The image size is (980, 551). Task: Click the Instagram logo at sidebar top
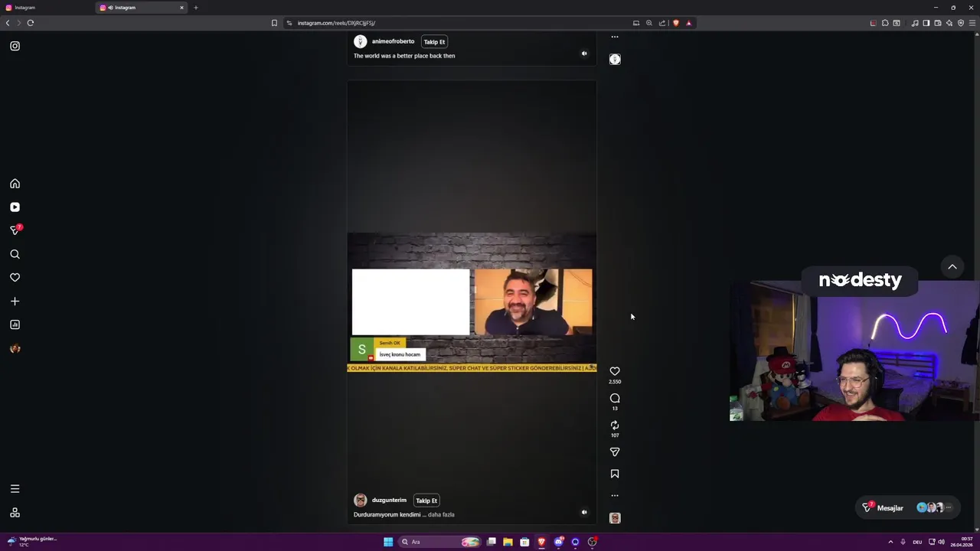pyautogui.click(x=15, y=46)
